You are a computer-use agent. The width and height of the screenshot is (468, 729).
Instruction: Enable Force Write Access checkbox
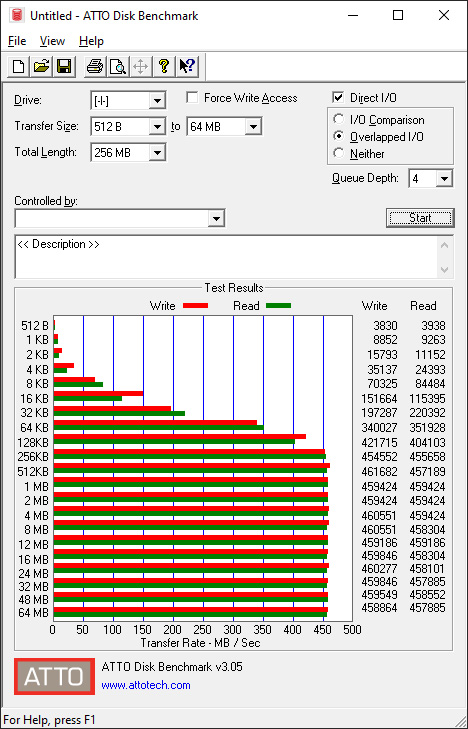192,98
